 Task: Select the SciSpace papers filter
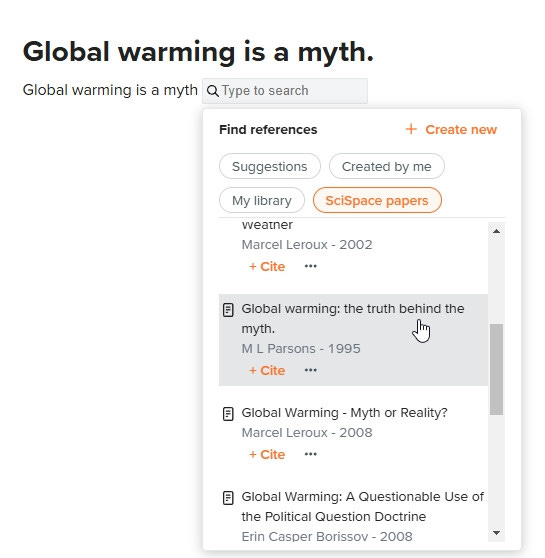(377, 200)
